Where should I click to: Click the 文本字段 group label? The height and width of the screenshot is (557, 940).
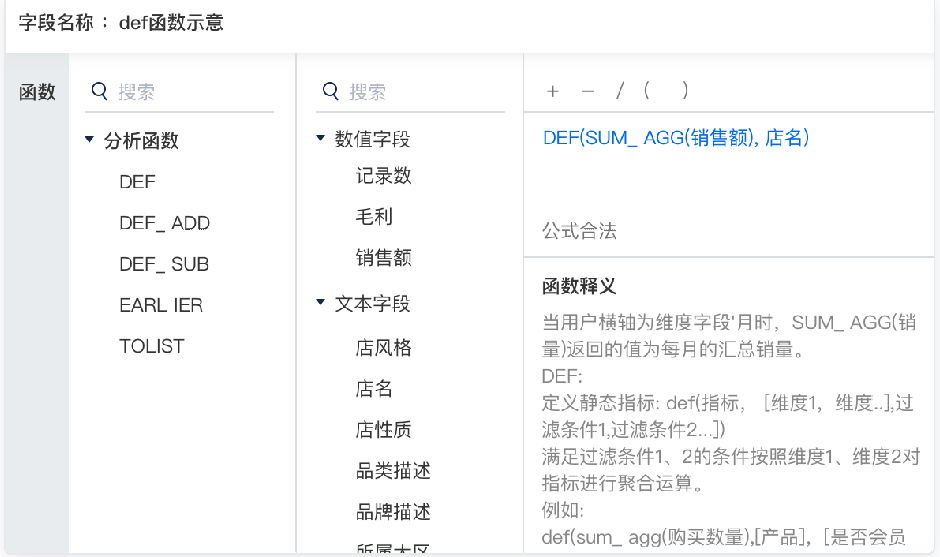point(372,303)
